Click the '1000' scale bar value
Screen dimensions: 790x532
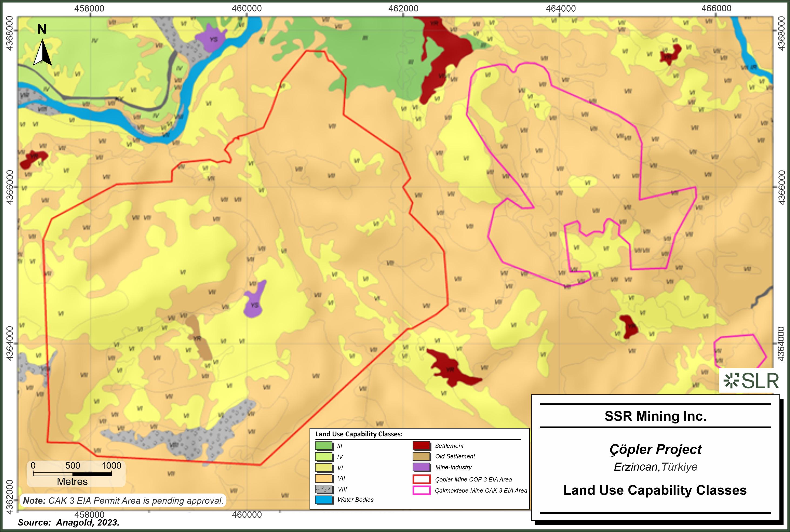point(112,466)
